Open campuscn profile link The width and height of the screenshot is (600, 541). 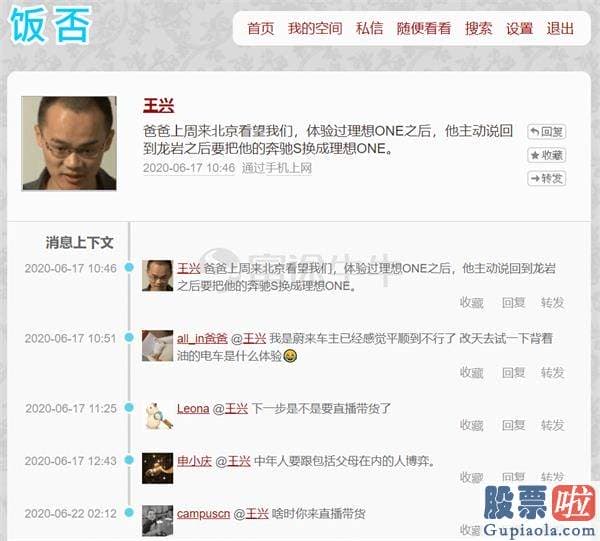pyautogui.click(x=203, y=513)
